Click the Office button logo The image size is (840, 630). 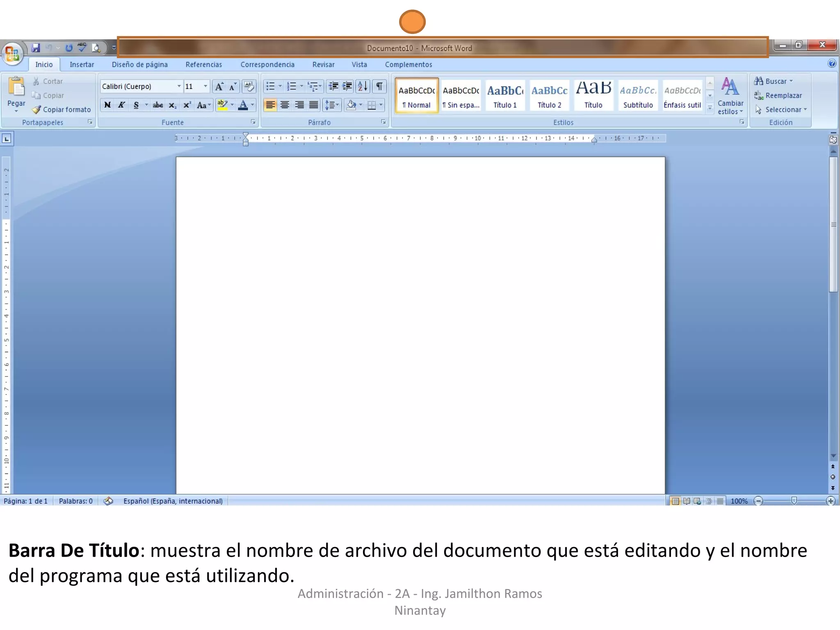tap(12, 54)
